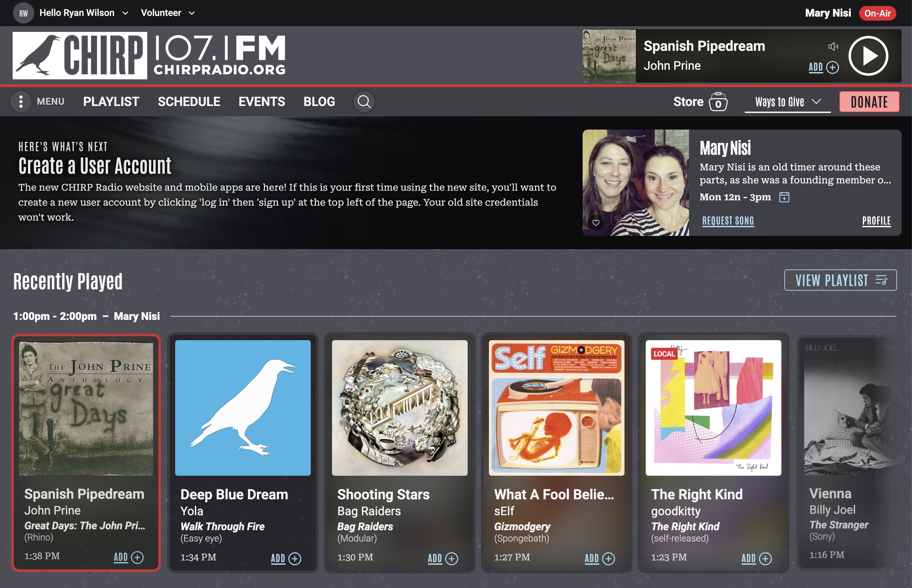Play the live stream with the play button

point(868,56)
